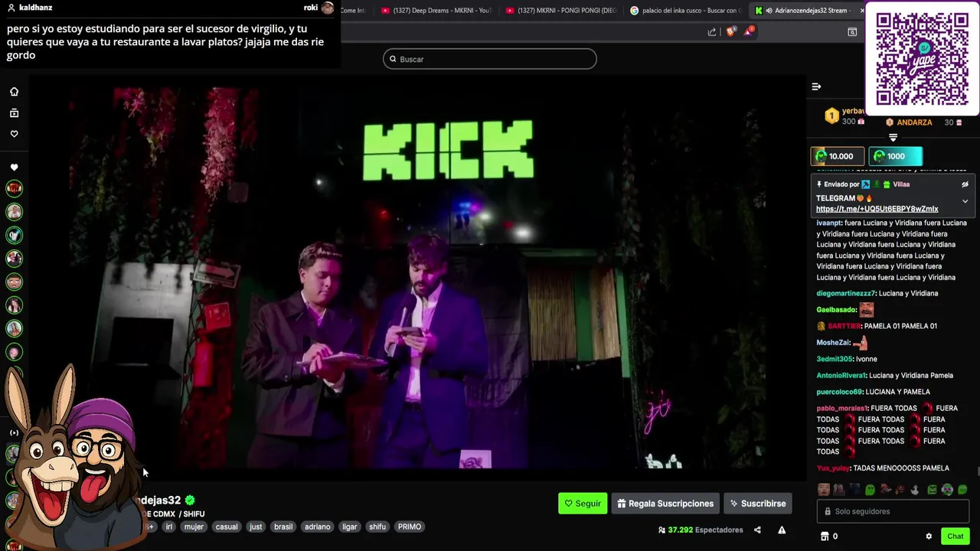Click the green Chat send button
Image resolution: width=980 pixels, height=551 pixels.
click(x=955, y=536)
